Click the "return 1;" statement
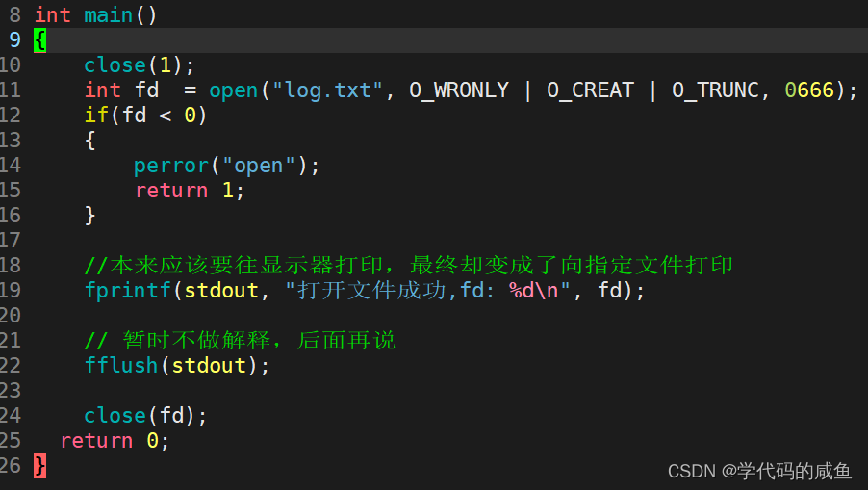Image resolution: width=868 pixels, height=490 pixels. tap(190, 191)
